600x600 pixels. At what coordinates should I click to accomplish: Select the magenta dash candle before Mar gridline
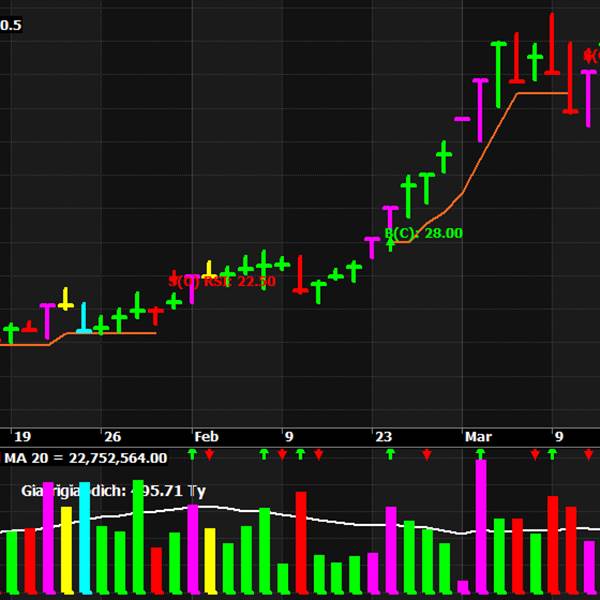pos(462,119)
